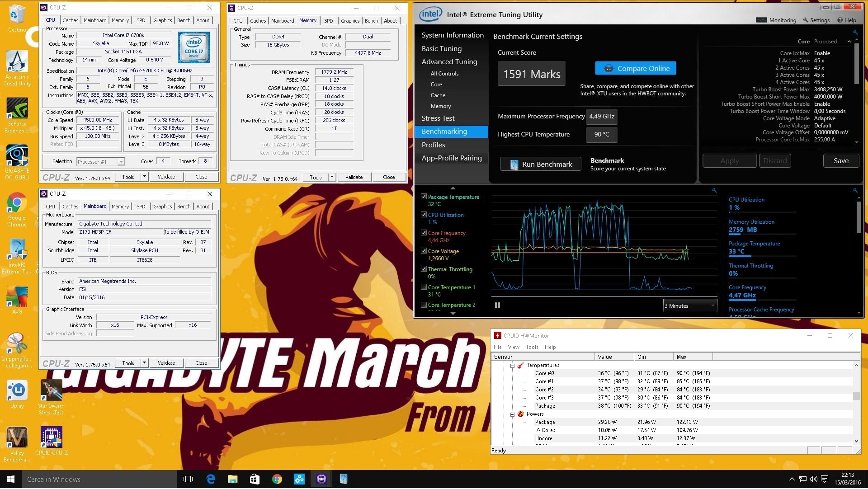Enable Core Temperature 1 graph checkbox
The height and width of the screenshot is (489, 868).
point(424,287)
